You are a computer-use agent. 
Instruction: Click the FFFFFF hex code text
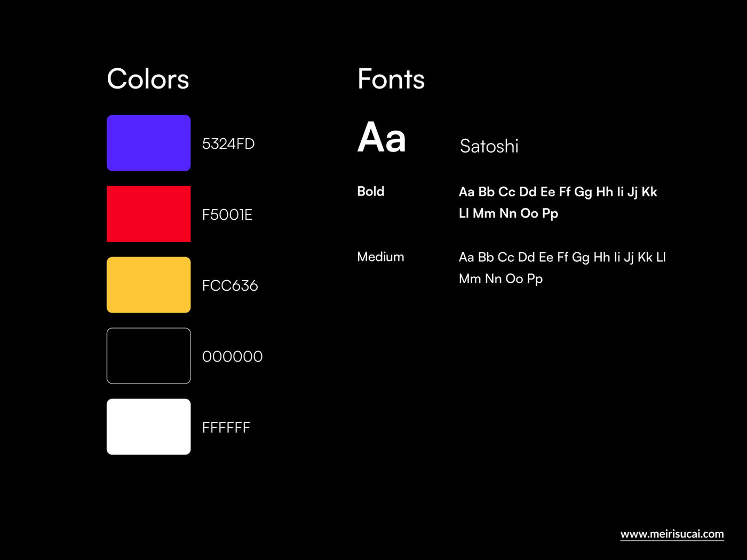[226, 428]
